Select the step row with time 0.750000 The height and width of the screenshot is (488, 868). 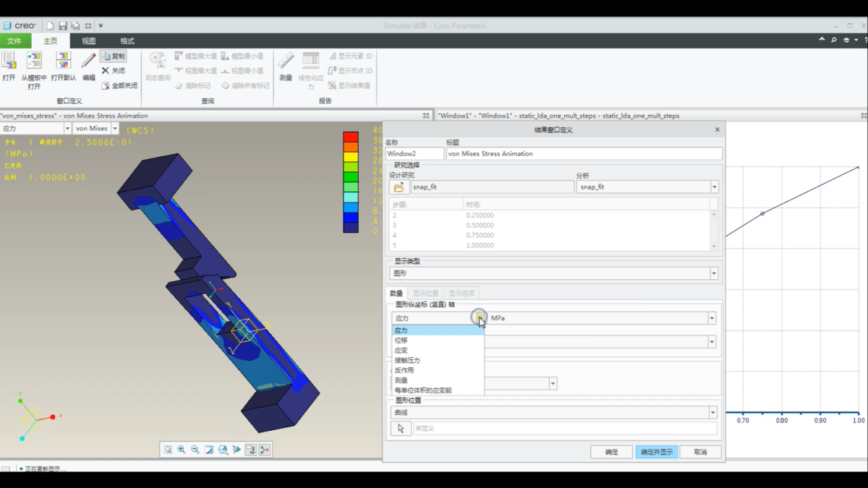click(x=550, y=236)
